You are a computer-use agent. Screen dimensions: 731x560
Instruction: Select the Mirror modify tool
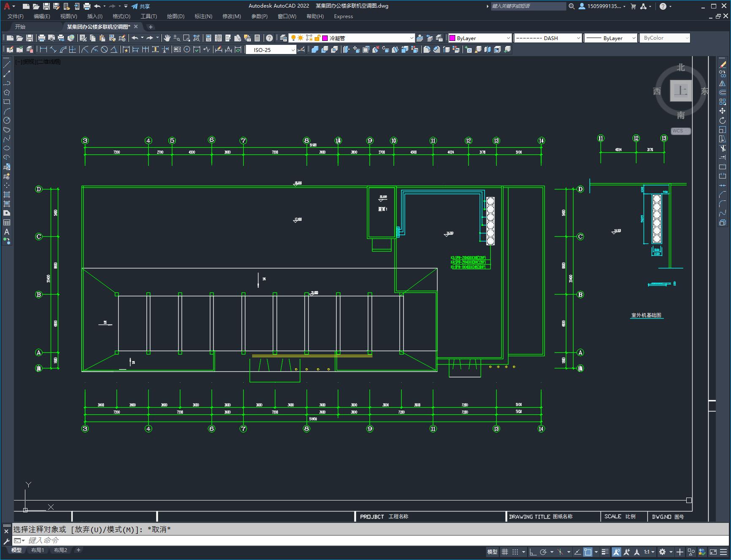(723, 83)
